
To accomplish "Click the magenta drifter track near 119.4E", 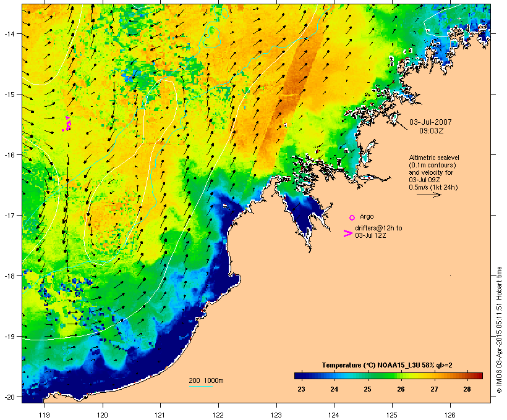I will pyautogui.click(x=67, y=124).
